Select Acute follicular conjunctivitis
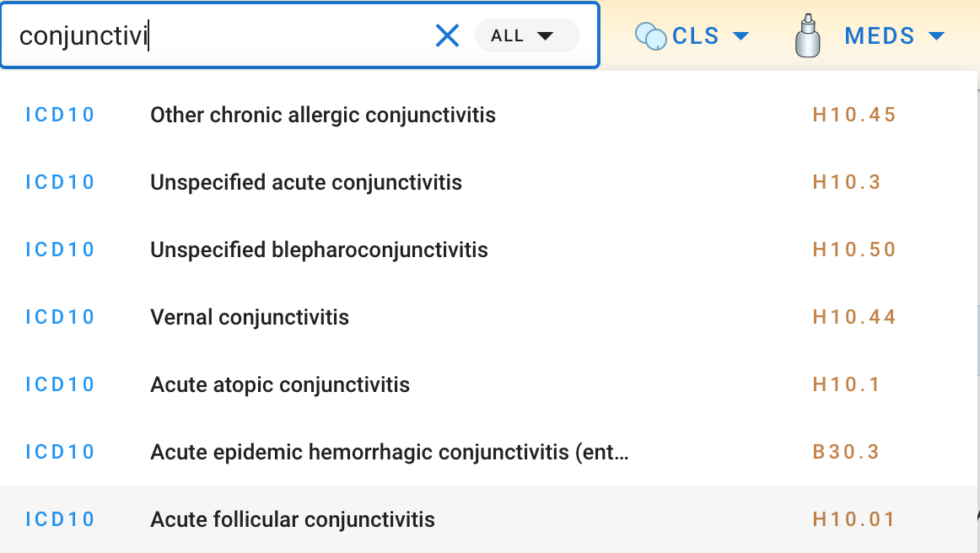The height and width of the screenshot is (553, 980). pyautogui.click(x=489, y=519)
